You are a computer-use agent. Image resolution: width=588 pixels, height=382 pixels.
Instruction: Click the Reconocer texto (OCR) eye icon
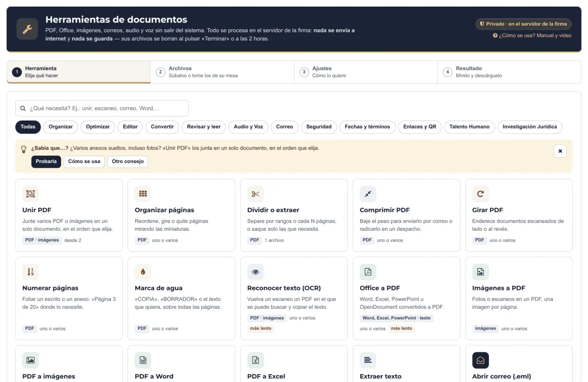pos(255,272)
